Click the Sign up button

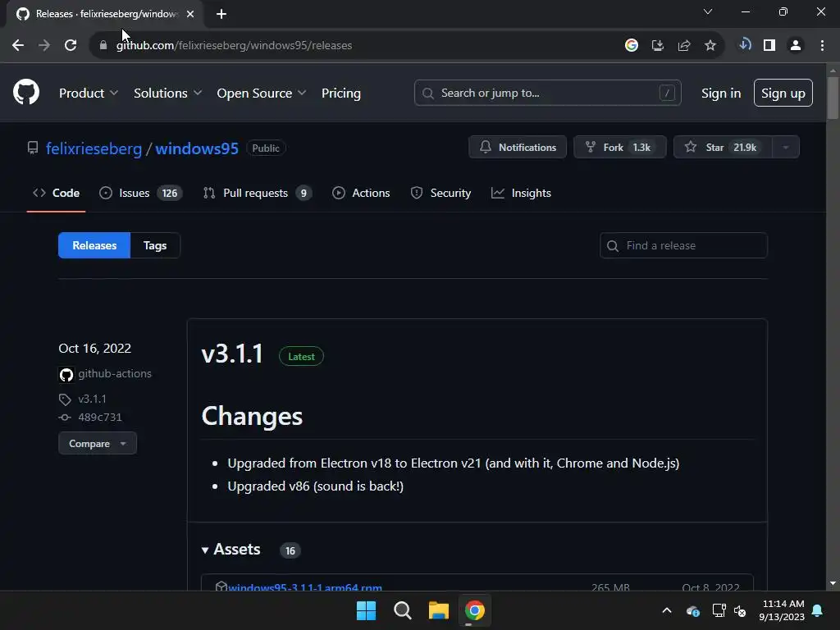[x=783, y=93]
